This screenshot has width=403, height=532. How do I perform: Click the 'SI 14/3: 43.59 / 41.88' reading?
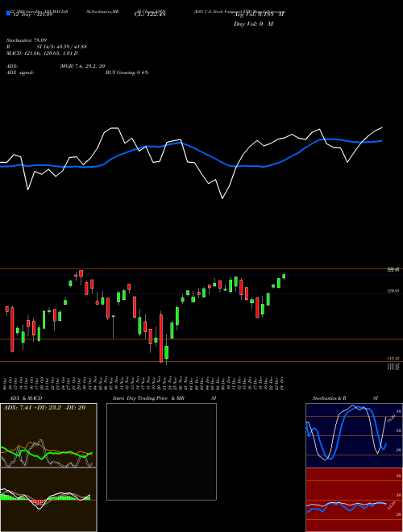tap(62, 47)
